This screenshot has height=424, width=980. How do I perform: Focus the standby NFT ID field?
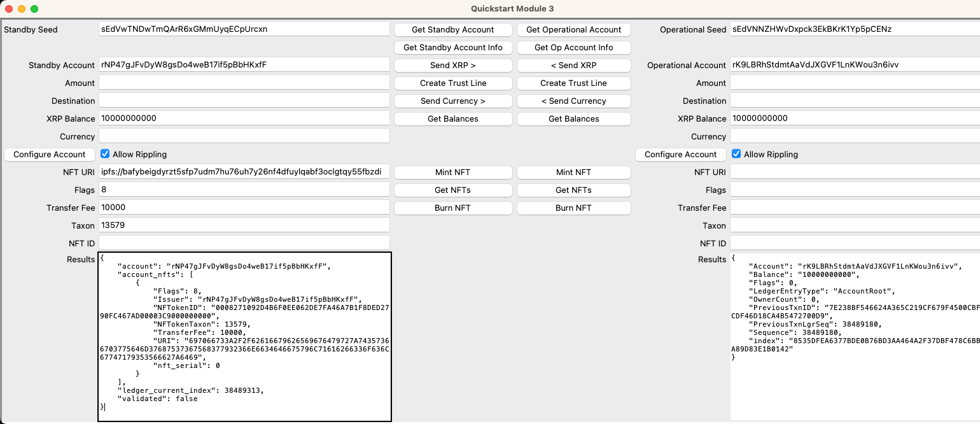[244, 243]
